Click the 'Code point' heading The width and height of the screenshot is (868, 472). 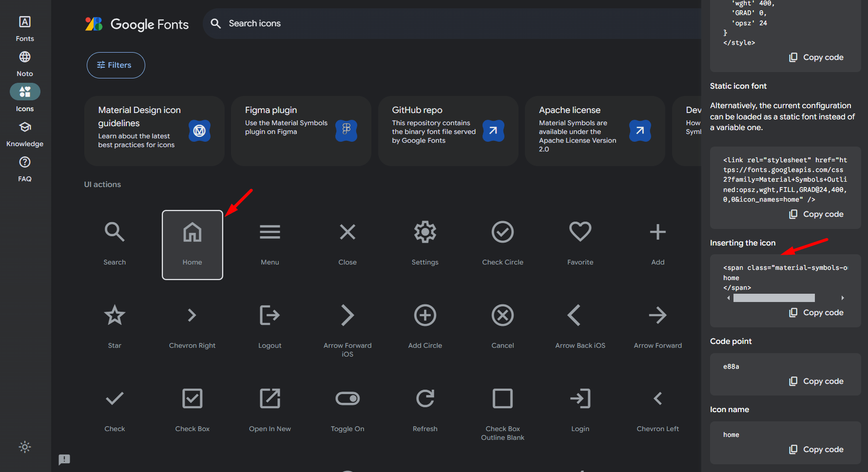coord(731,341)
